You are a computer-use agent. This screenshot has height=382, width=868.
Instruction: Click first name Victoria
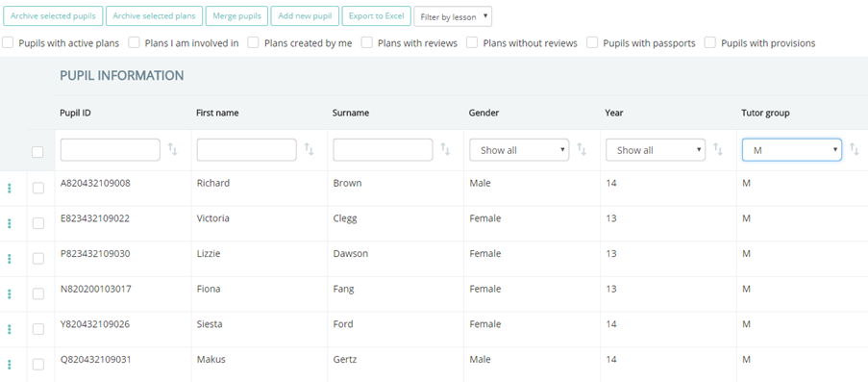coord(213,218)
